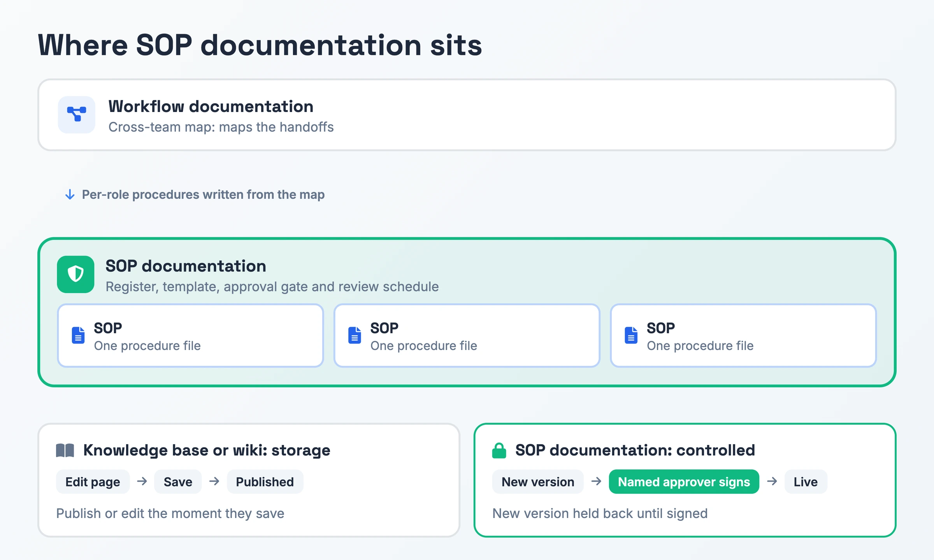Screen dimensions: 934x560
Task: Click 'SOP documentation: controlled' heading
Action: tap(635, 450)
